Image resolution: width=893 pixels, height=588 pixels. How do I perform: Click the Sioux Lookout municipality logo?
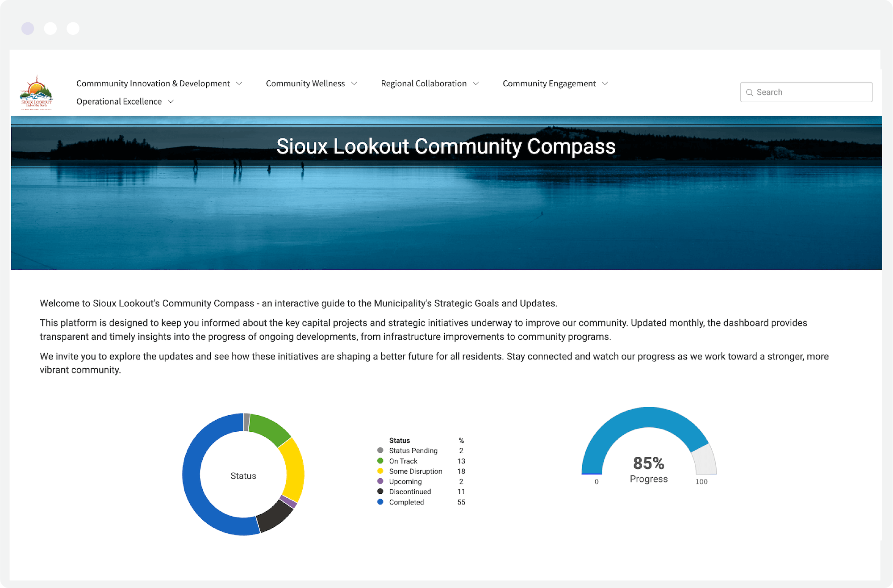click(37, 92)
